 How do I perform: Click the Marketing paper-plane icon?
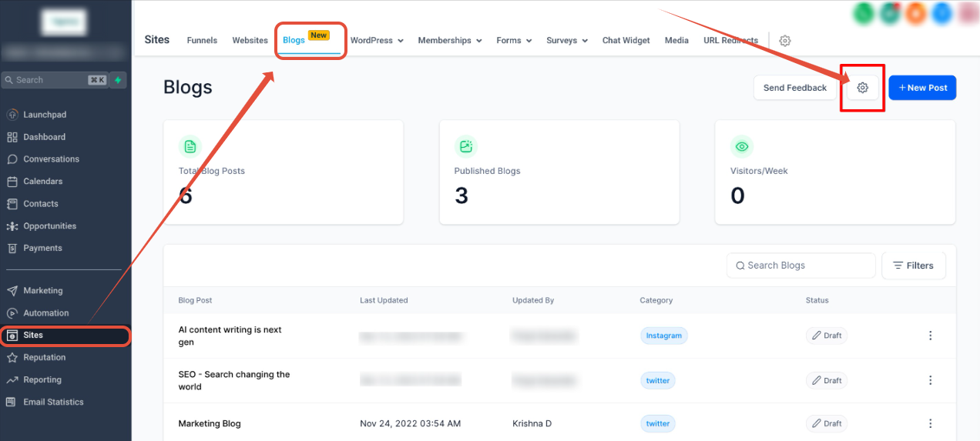click(12, 291)
